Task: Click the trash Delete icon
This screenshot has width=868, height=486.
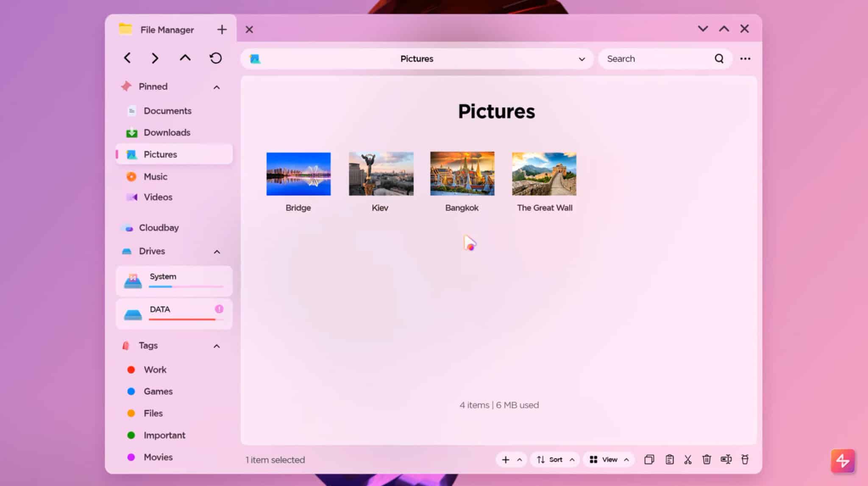Action: (707, 459)
